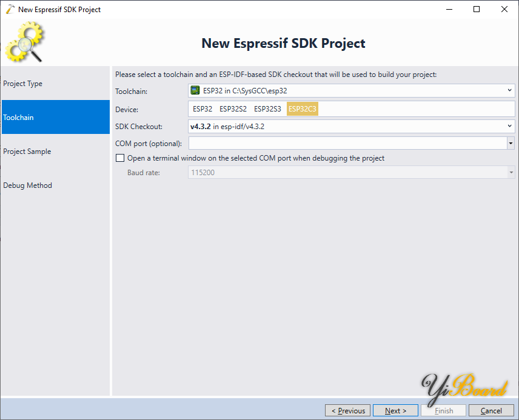
Task: Open the Project Sample step
Action: [x=56, y=152]
